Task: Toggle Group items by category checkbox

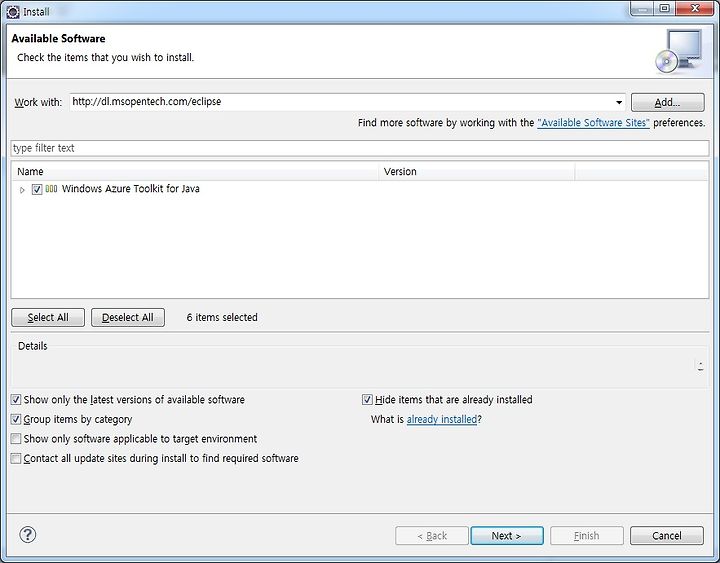Action: 16,419
